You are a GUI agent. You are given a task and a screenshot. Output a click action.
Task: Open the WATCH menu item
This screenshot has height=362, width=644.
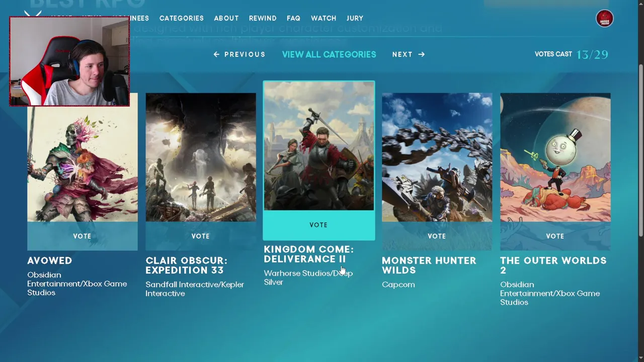click(324, 18)
